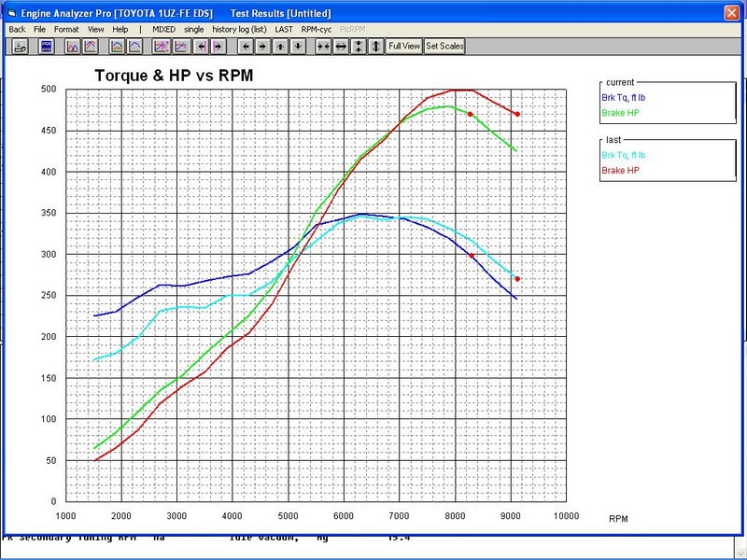Viewport: 747px width, 560px height.
Task: Open the View menu
Action: click(96, 30)
